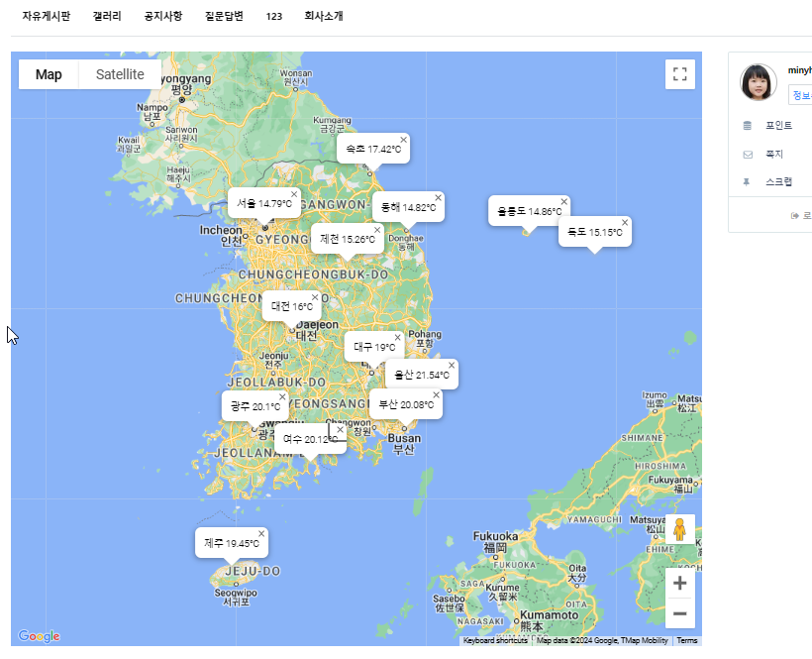Select the Map view type
This screenshot has height=659, width=812.
(49, 74)
